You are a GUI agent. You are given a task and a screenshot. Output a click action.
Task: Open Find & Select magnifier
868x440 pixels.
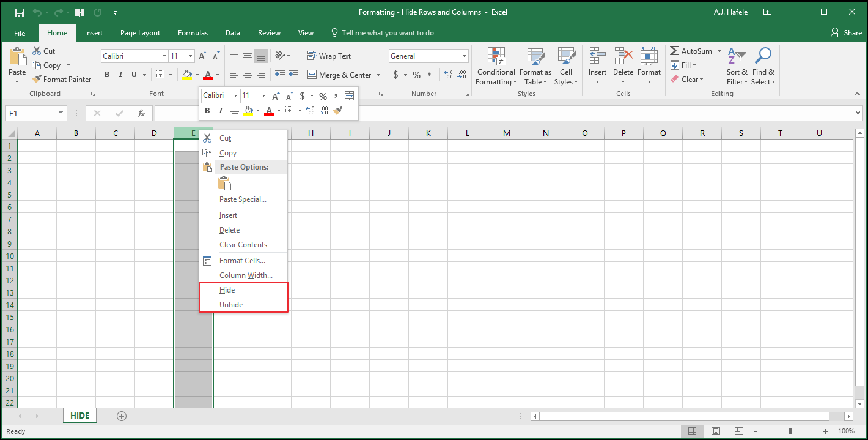(763, 66)
